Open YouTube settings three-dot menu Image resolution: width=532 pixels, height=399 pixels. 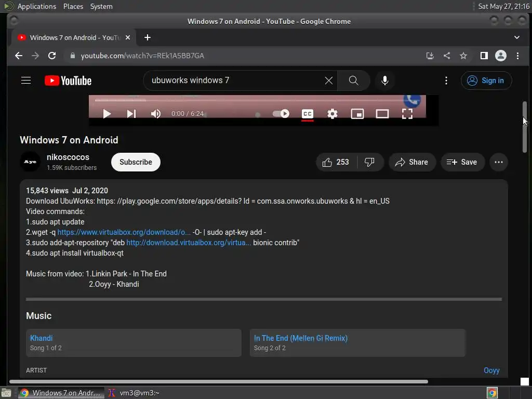(446, 81)
